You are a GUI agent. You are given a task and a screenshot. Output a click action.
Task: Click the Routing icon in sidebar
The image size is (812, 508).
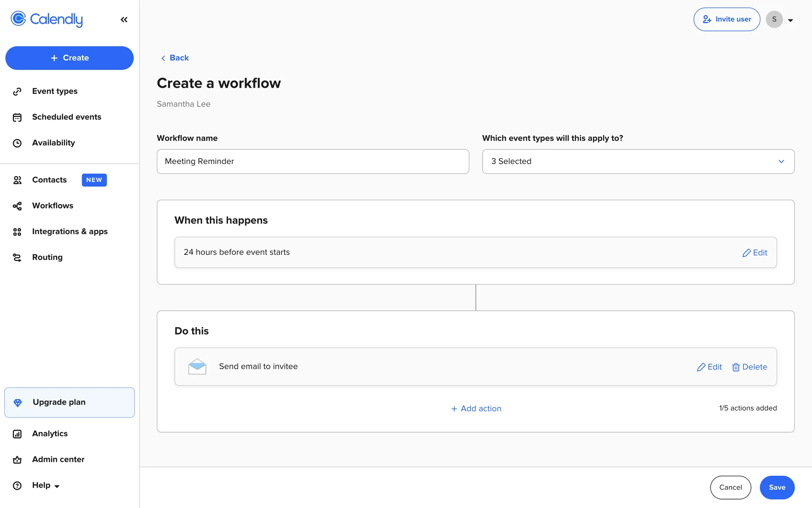(17, 257)
